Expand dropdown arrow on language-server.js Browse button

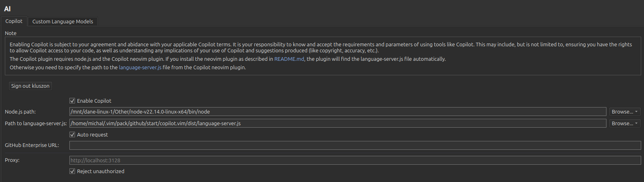click(636, 123)
